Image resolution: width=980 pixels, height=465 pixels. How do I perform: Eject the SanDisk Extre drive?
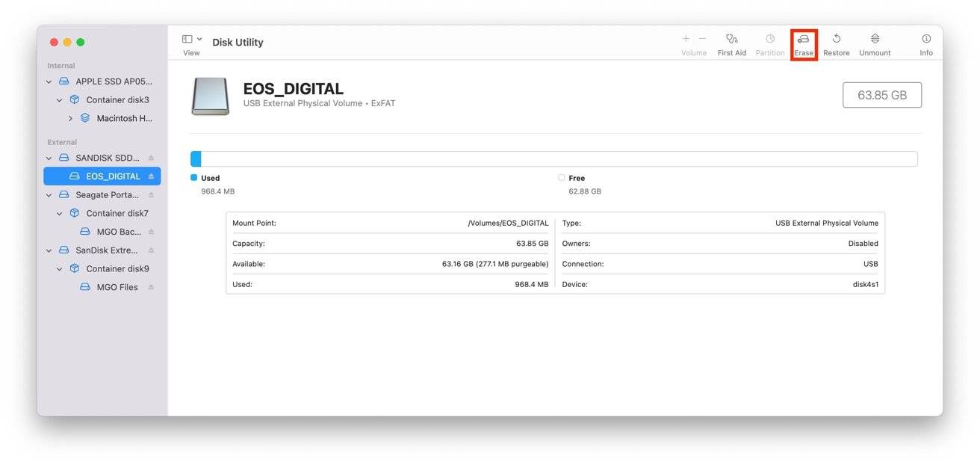pyautogui.click(x=152, y=250)
